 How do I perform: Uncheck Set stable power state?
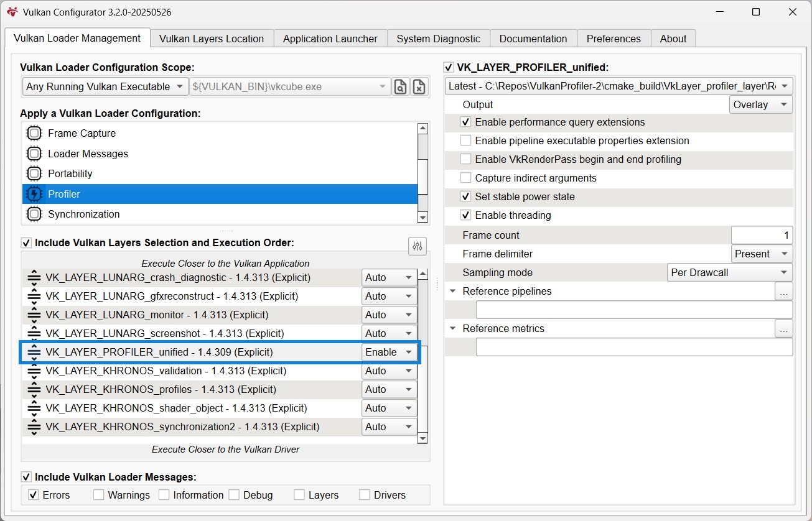pos(465,196)
